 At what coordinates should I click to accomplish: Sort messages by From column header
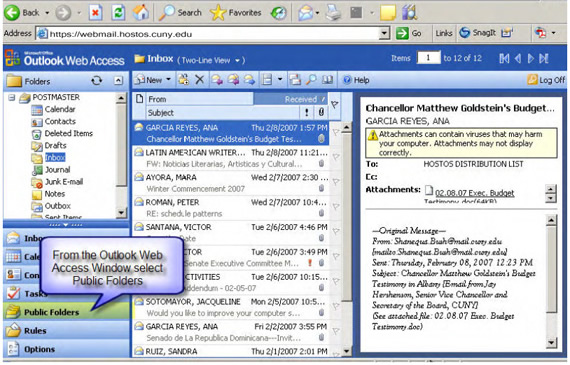[x=200, y=99]
